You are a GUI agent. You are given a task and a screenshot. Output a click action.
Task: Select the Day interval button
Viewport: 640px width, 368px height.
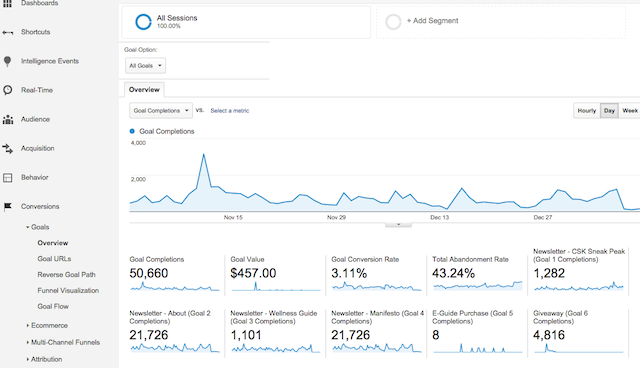[x=609, y=111]
